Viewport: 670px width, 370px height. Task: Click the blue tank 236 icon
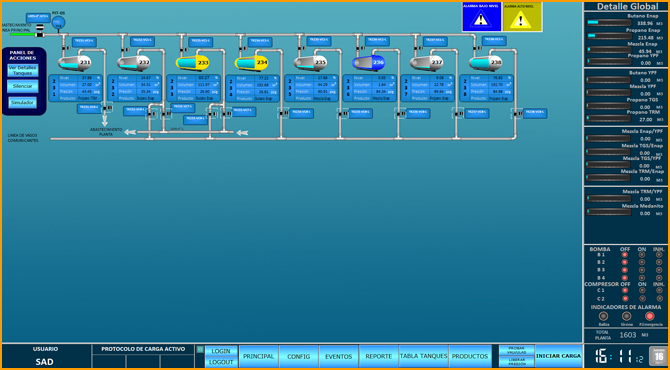368,62
